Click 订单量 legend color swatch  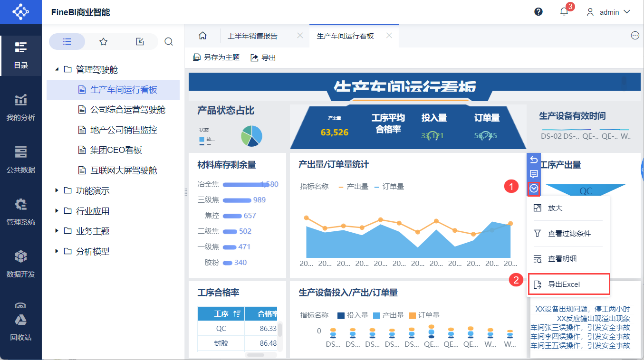coord(412,315)
